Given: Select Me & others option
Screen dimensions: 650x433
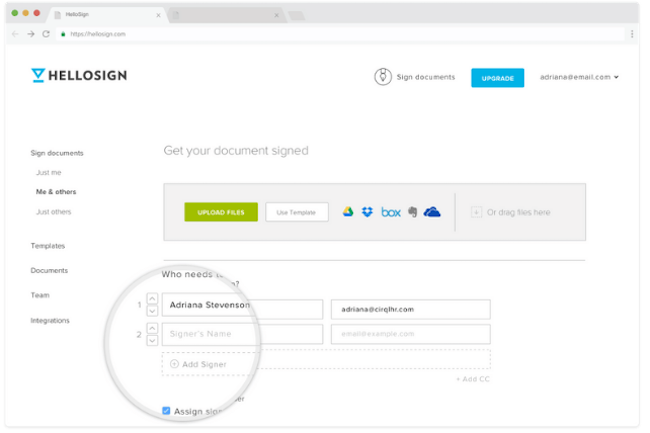Looking at the screenshot, I should [x=56, y=192].
